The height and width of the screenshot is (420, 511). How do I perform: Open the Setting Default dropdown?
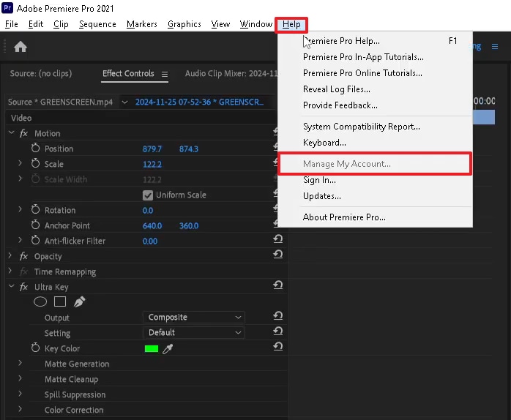click(194, 332)
